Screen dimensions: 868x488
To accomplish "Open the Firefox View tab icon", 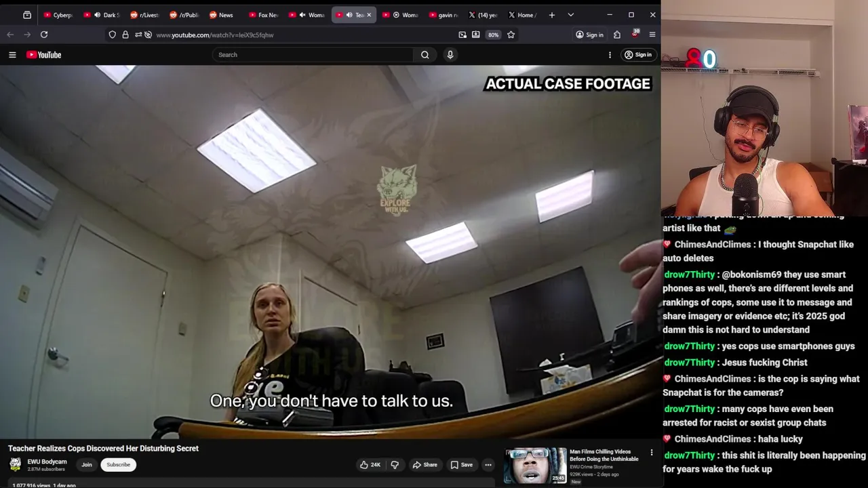I will tap(27, 15).
